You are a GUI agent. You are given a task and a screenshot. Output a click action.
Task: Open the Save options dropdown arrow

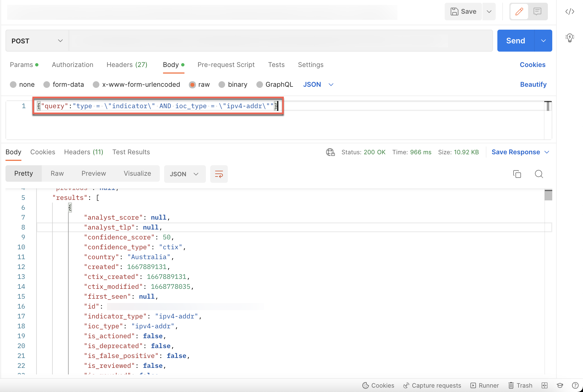coord(489,12)
